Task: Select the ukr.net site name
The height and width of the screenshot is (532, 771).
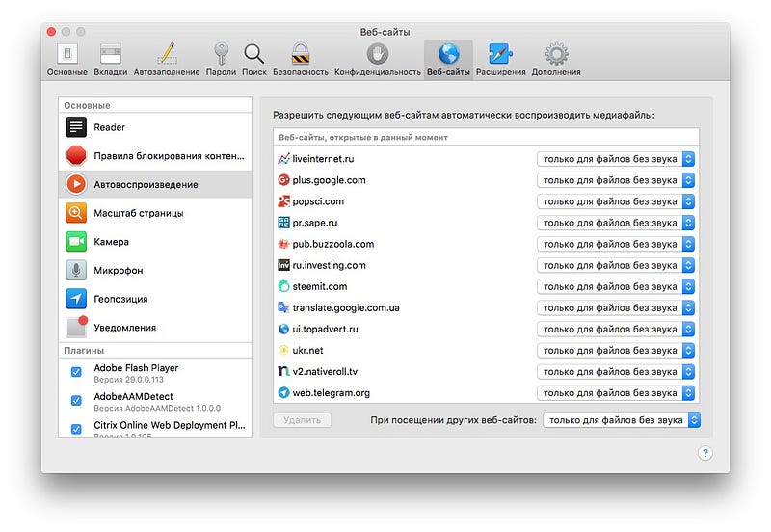Action: tap(307, 350)
